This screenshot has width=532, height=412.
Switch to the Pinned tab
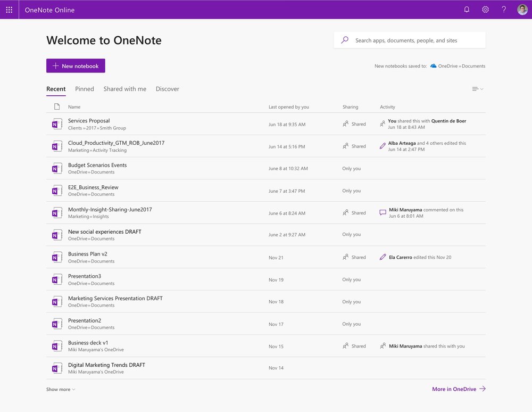85,89
